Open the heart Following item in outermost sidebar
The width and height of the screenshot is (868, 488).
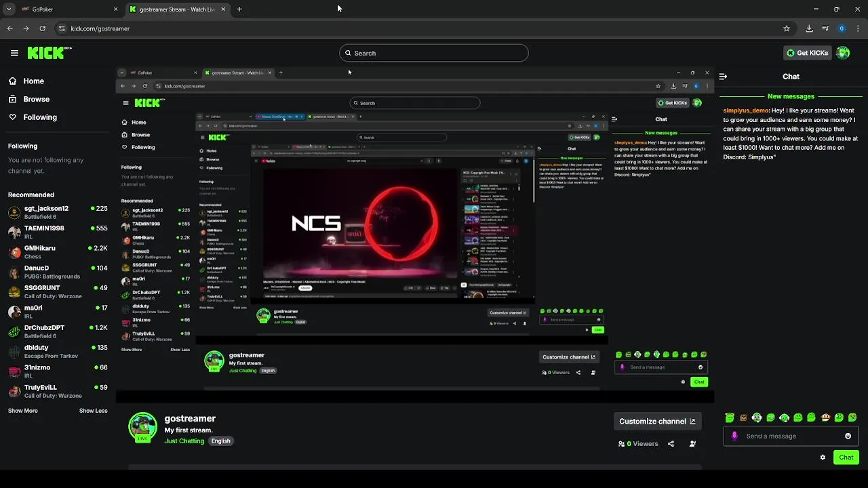[33, 117]
